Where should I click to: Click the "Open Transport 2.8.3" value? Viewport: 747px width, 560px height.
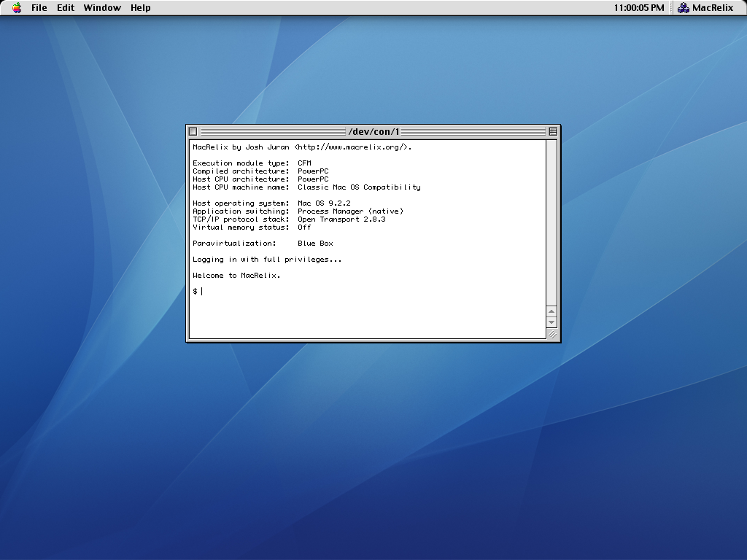(341, 219)
